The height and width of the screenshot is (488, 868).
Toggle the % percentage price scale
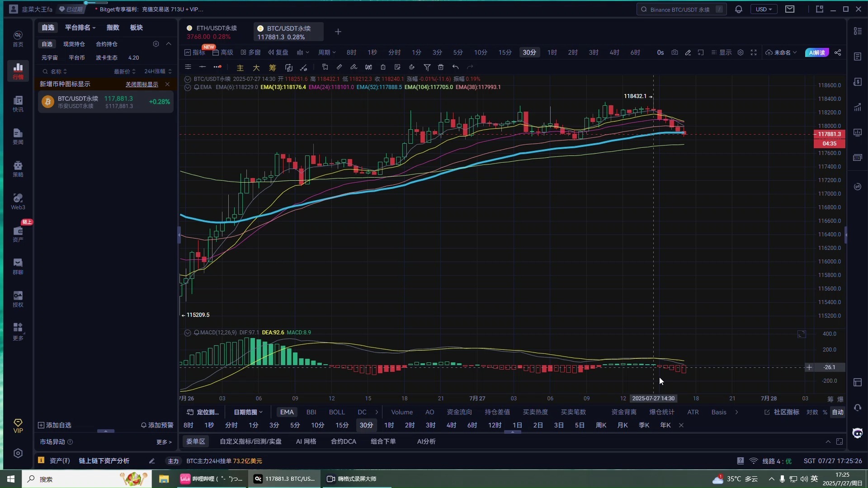(825, 412)
